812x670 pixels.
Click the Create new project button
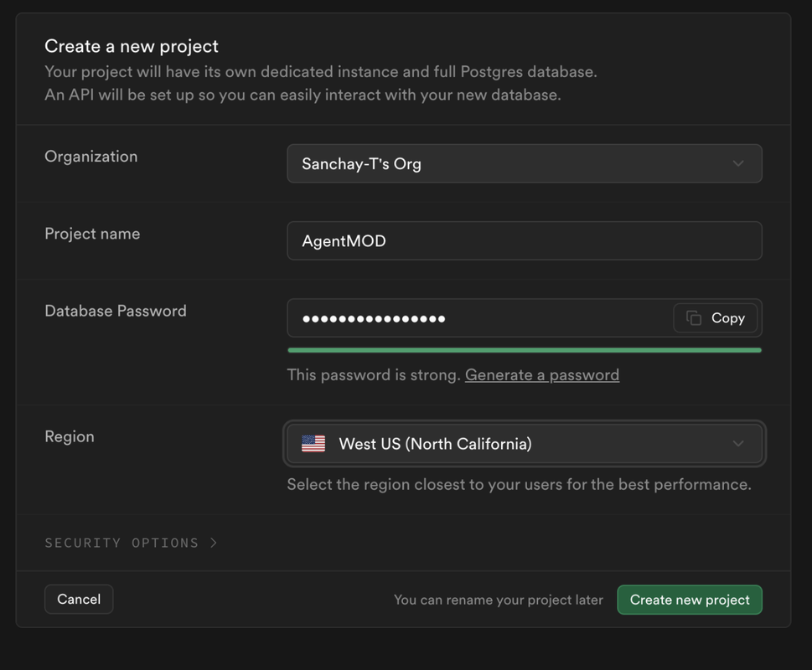pyautogui.click(x=690, y=600)
